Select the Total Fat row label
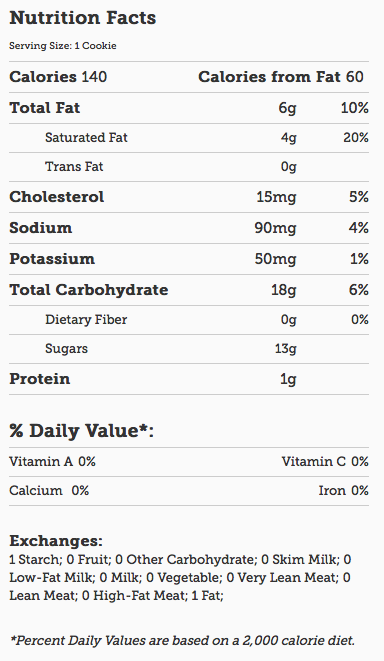The height and width of the screenshot is (661, 384). [x=45, y=108]
